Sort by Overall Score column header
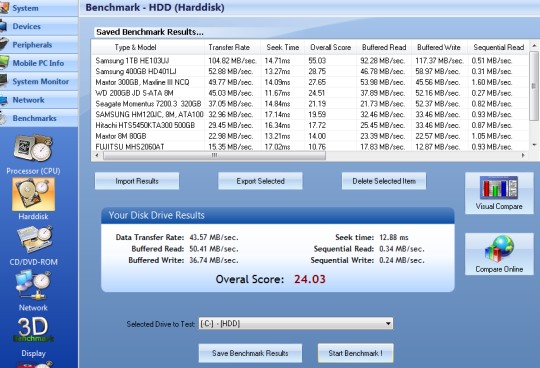540x368 pixels. point(331,48)
